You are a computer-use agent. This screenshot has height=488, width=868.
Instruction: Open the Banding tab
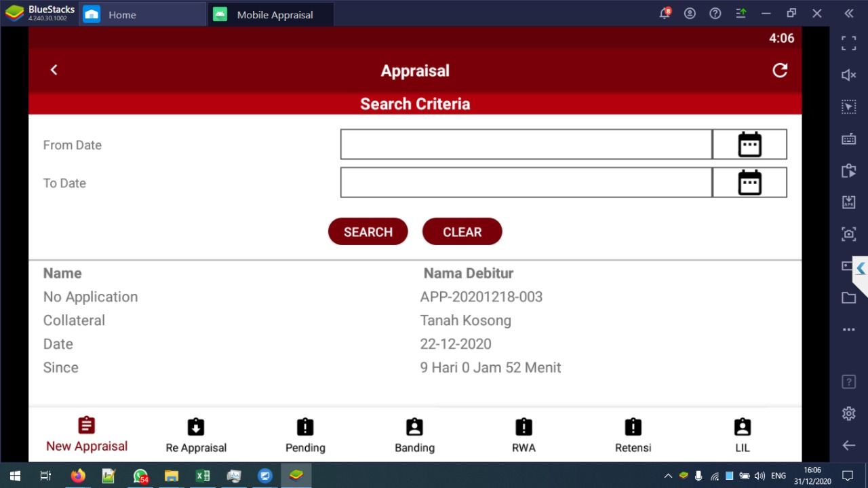(x=414, y=436)
